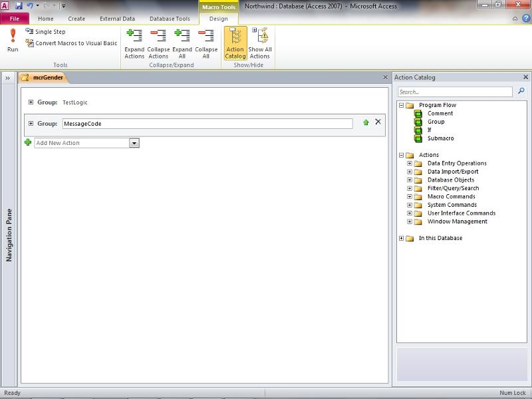
Task: Click the Action Catalog search box
Action: [x=455, y=92]
